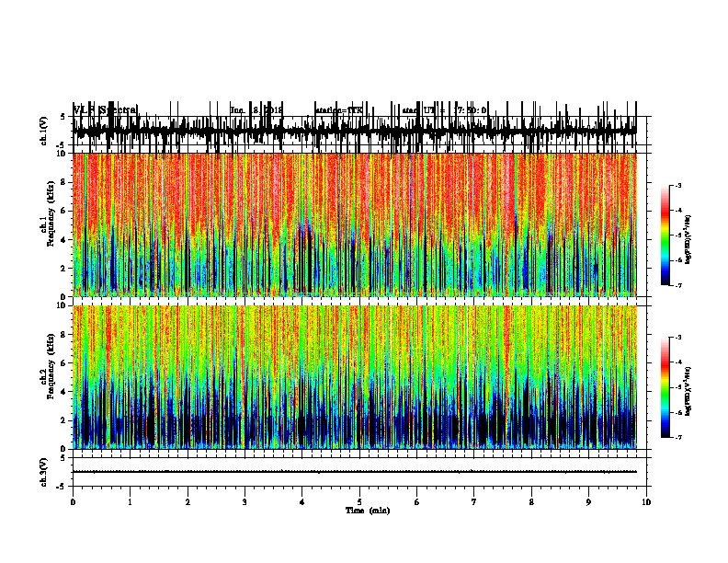Click the ch.2 "Frequency (kHz)" axis label

pos(51,366)
